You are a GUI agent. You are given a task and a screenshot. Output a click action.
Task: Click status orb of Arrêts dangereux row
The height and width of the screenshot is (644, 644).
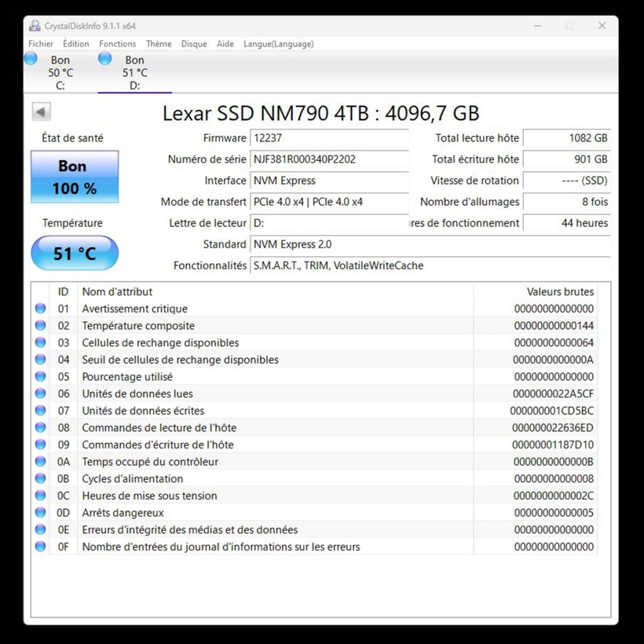(40, 513)
